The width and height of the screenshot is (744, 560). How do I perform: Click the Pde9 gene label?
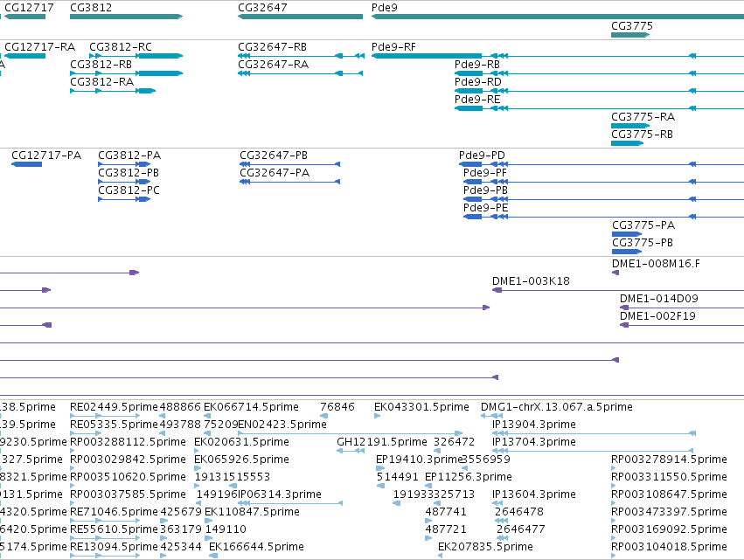click(x=385, y=8)
